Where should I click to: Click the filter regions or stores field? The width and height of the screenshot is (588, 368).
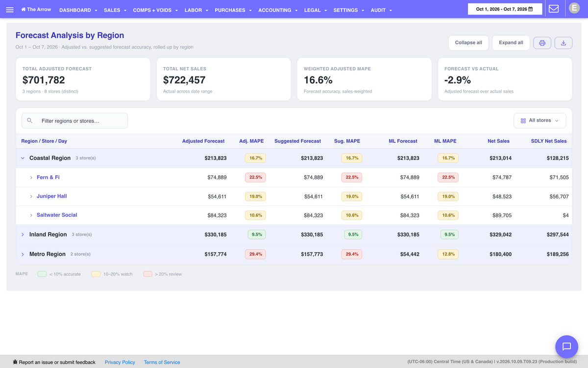(x=74, y=121)
